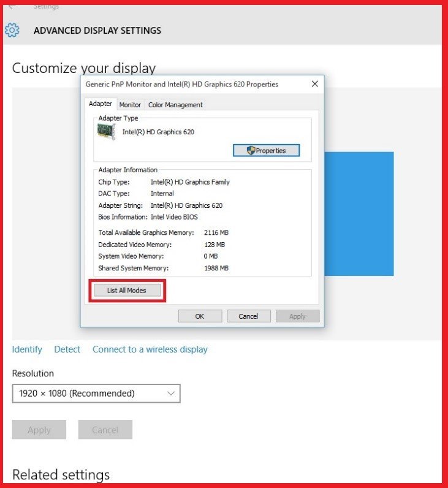Click Cancel under Resolution settings
The image size is (448, 488).
[105, 430]
